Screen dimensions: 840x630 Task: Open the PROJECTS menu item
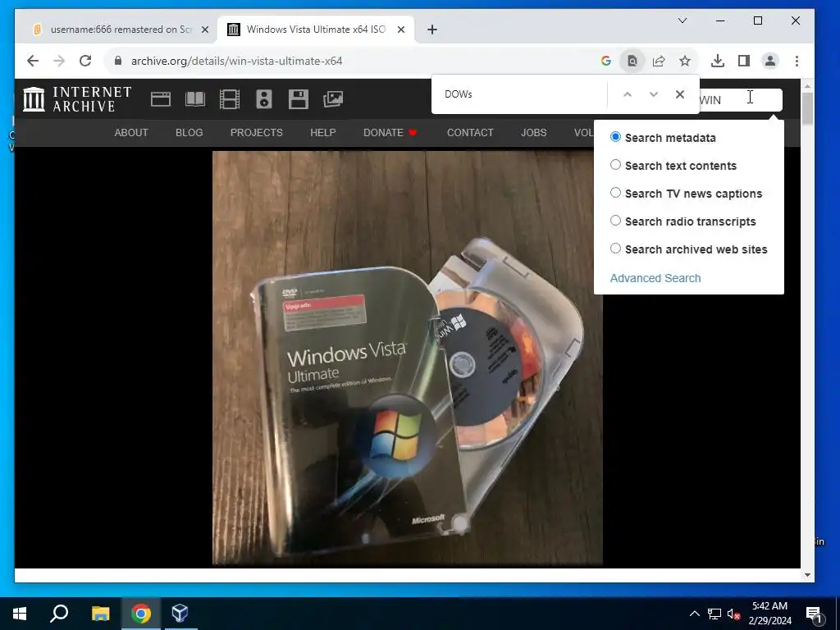257,133
